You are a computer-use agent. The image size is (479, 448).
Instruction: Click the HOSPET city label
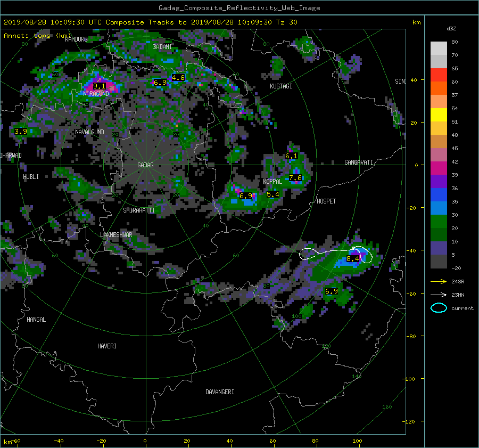click(x=326, y=201)
